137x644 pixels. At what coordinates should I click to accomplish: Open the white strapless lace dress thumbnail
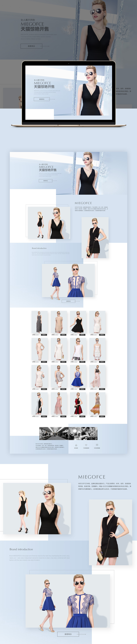[97, 349]
